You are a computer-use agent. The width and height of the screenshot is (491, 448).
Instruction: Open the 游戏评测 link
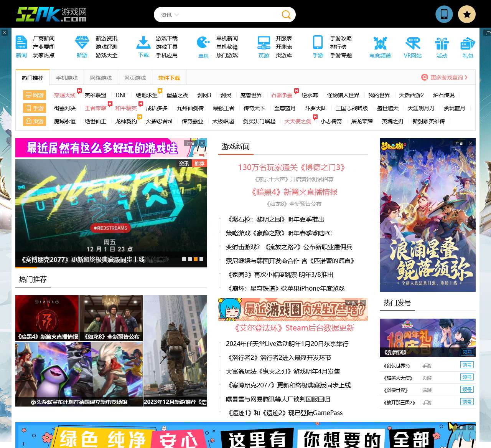(107, 47)
